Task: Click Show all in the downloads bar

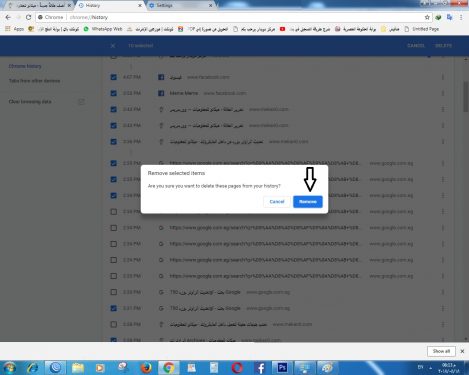Action: click(x=441, y=351)
